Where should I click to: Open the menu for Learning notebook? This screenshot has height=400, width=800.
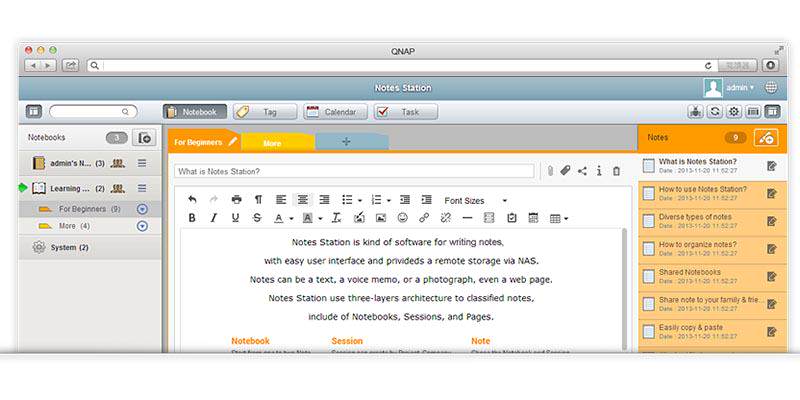click(142, 189)
